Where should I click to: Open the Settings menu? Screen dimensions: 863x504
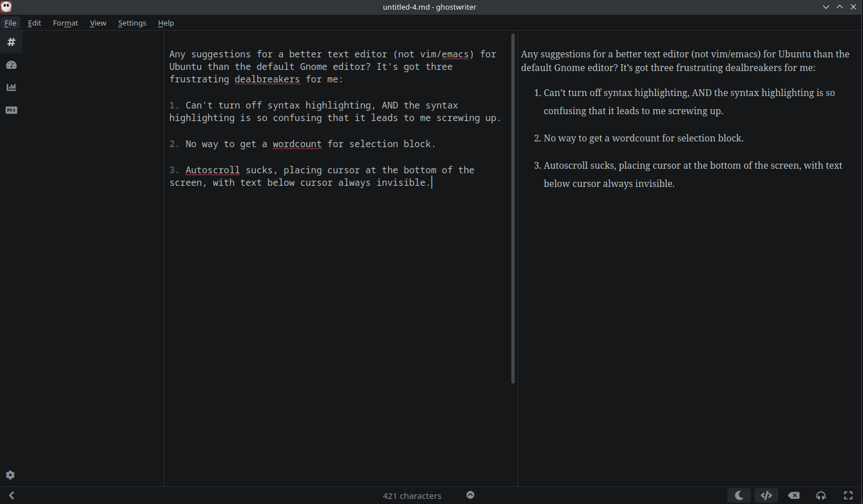coord(132,23)
